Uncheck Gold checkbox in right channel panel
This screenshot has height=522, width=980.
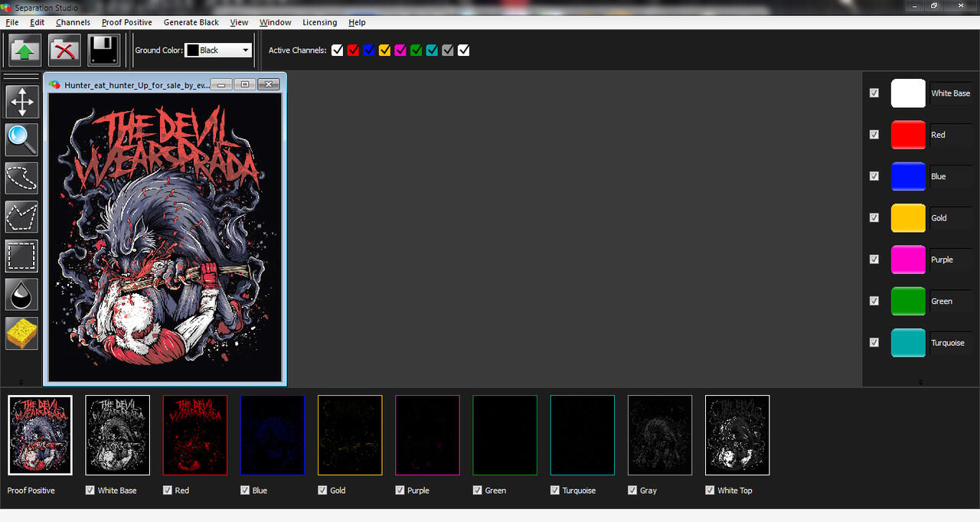coord(874,217)
